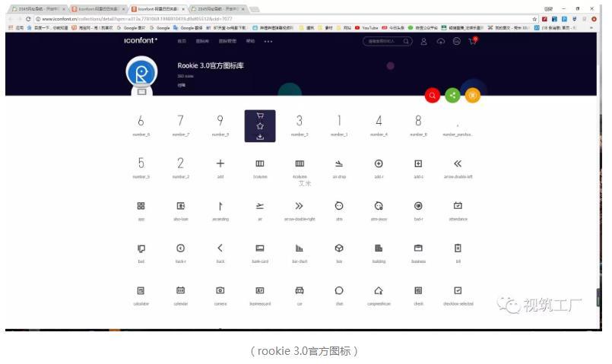Select the 4column layout icon
612x364 pixels.
pos(300,163)
